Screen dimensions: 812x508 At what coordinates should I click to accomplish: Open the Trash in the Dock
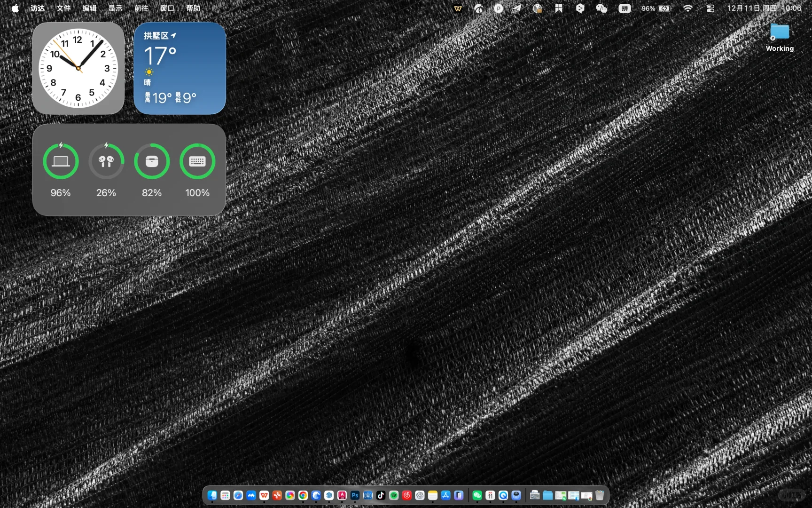click(x=600, y=495)
